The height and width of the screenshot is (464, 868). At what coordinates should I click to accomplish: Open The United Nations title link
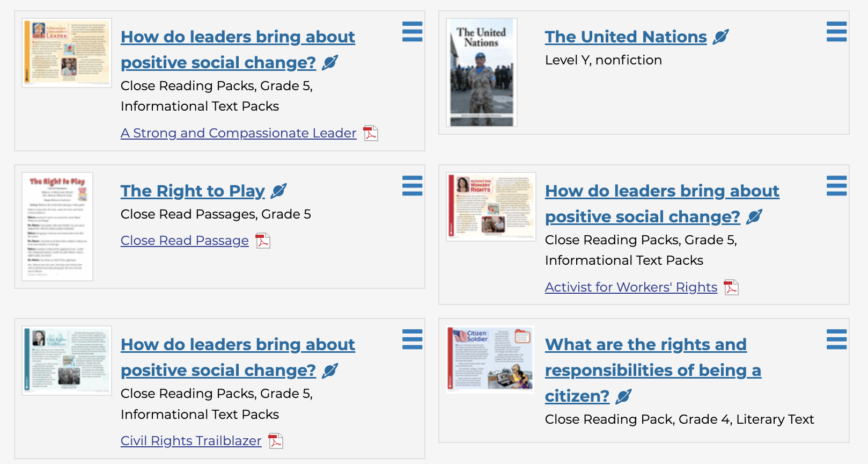626,37
